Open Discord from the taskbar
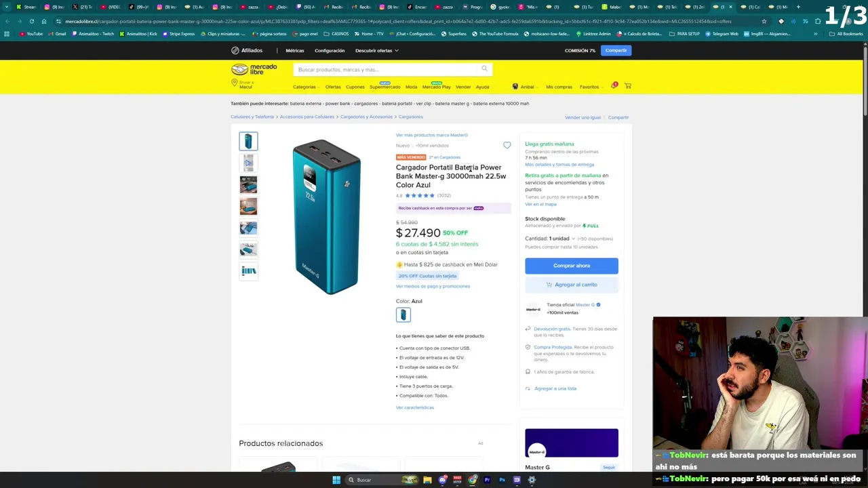 442,480
